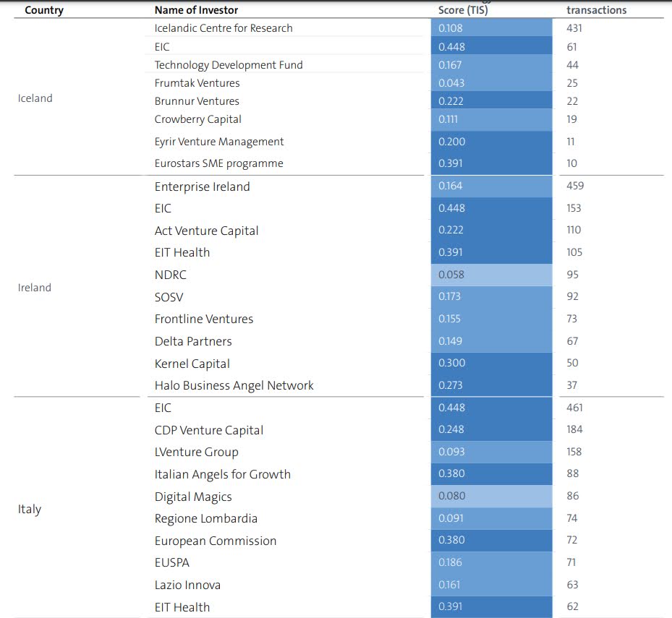Screen dimensions: 672x618
Task: Select European Commission investor name
Action: pyautogui.click(x=216, y=541)
